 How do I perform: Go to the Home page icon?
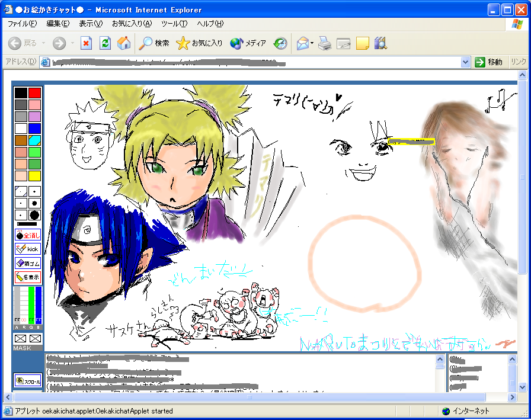(x=124, y=43)
